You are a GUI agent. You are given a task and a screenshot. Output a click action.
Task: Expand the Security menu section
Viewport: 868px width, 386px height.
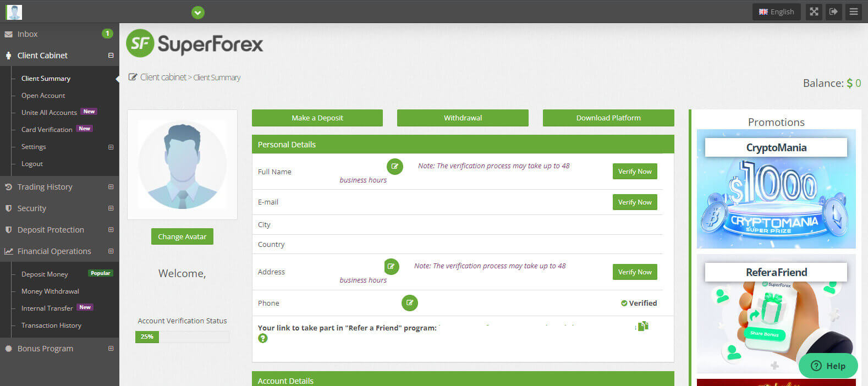pos(111,208)
